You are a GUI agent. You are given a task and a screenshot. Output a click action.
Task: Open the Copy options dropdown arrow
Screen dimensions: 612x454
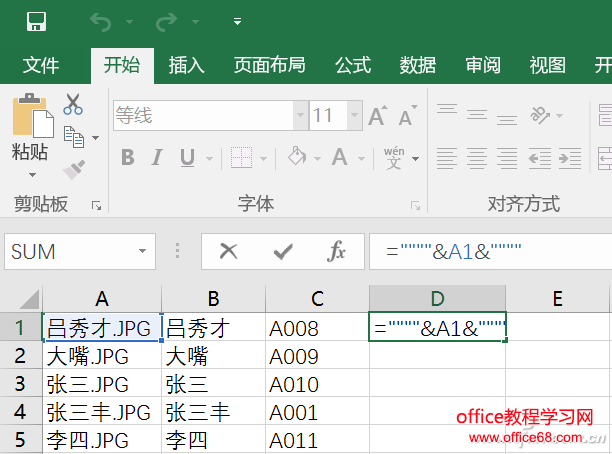[96, 138]
